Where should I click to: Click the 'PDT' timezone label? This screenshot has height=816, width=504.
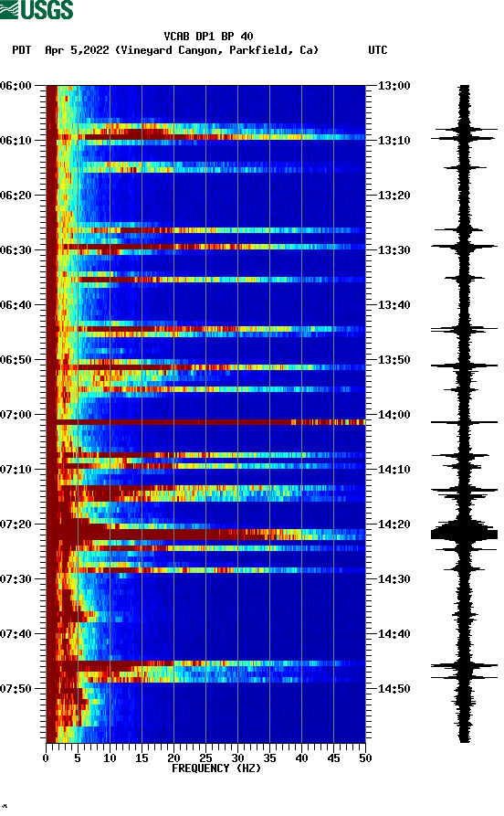click(x=21, y=50)
